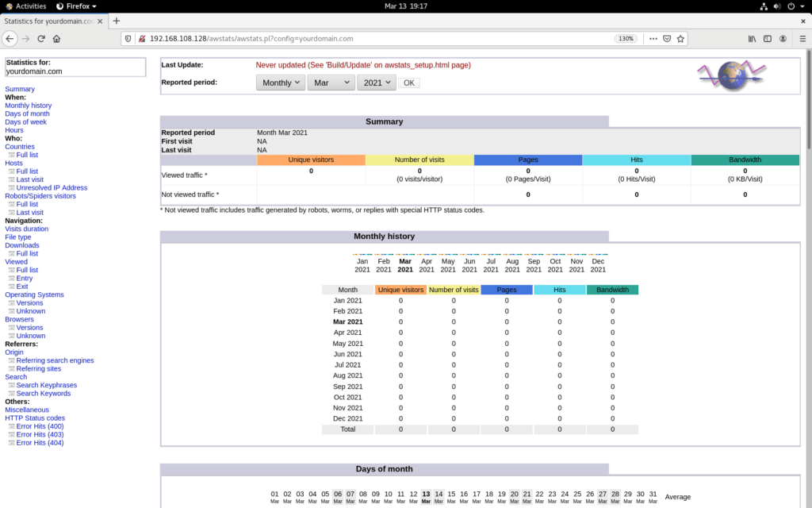Reload the current page

point(41,39)
